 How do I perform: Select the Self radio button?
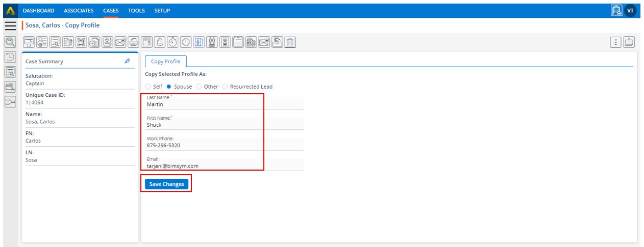click(x=148, y=87)
